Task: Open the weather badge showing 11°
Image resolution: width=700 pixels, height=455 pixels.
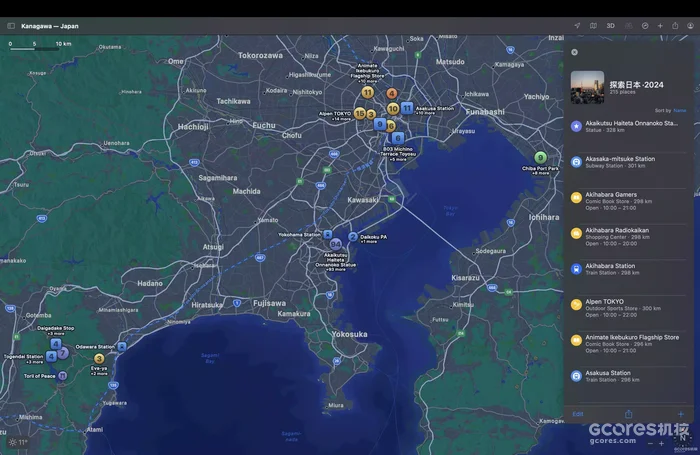Action: click(x=18, y=442)
